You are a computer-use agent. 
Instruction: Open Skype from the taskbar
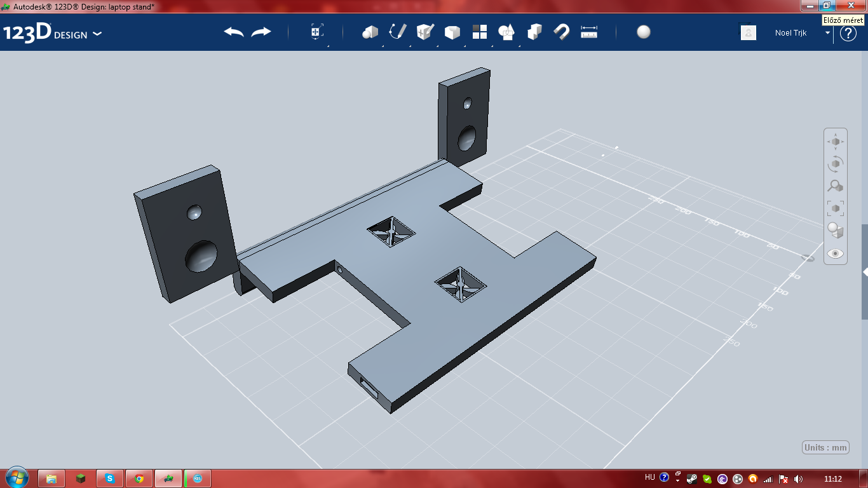(x=110, y=478)
